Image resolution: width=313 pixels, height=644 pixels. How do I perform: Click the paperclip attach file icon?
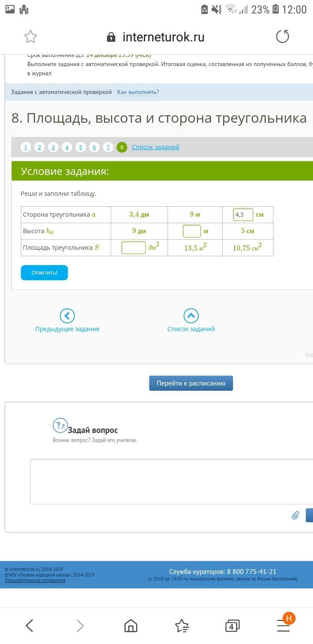(x=295, y=515)
